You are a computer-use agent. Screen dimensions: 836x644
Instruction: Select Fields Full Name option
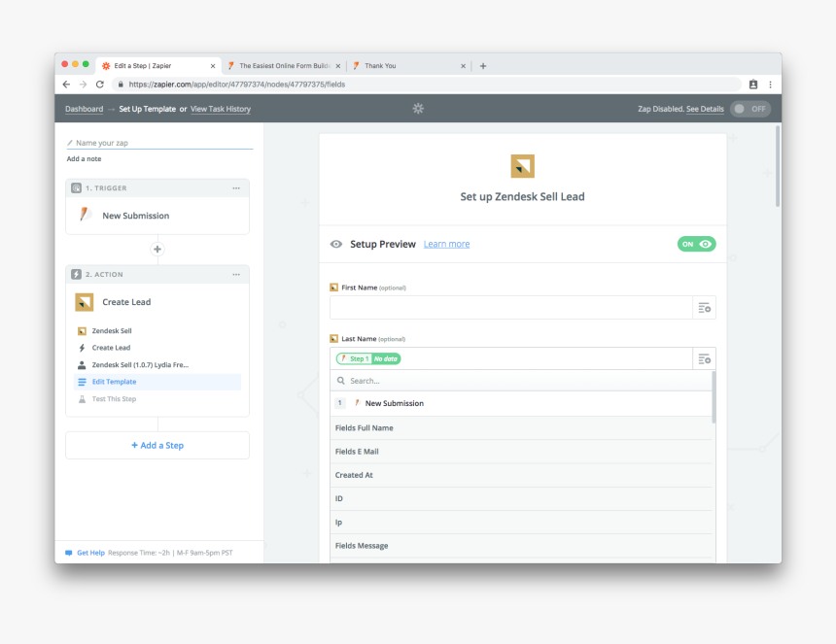[521, 427]
